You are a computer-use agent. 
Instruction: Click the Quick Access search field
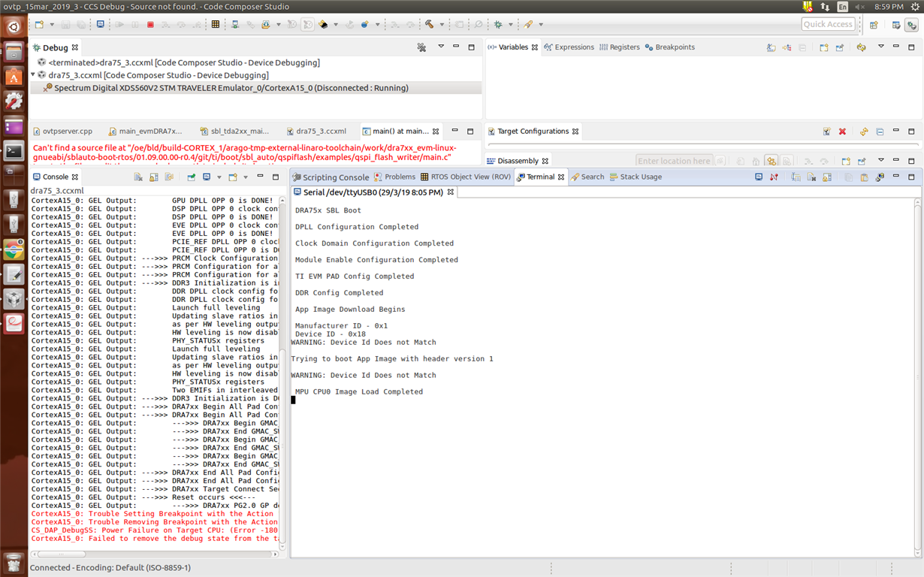point(828,24)
